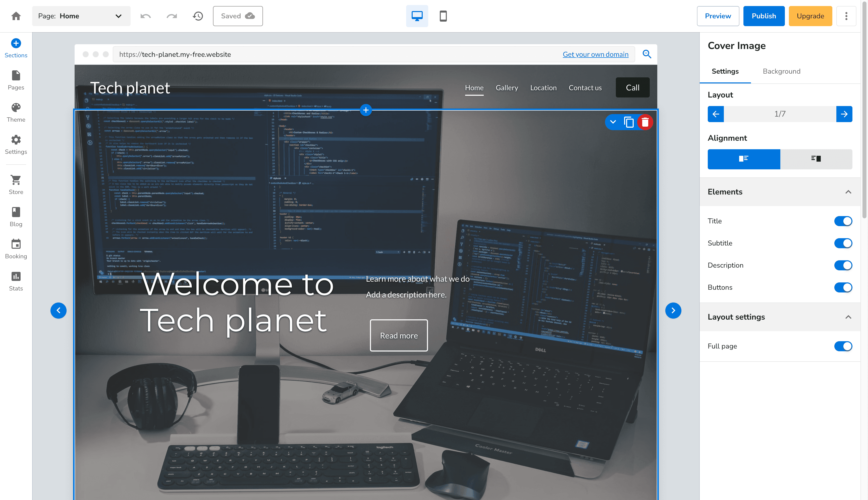This screenshot has height=500, width=868.
Task: Publish the website
Action: pos(764,16)
